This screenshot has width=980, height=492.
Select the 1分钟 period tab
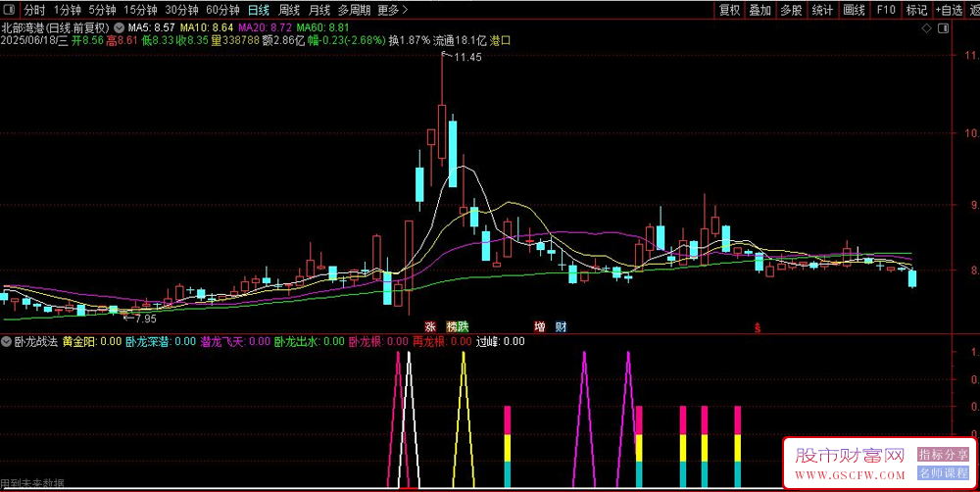pos(68,10)
